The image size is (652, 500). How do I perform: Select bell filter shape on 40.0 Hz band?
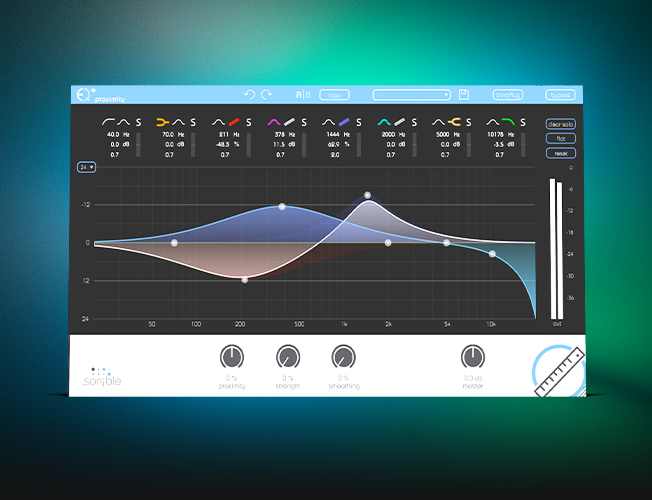pyautogui.click(x=123, y=122)
